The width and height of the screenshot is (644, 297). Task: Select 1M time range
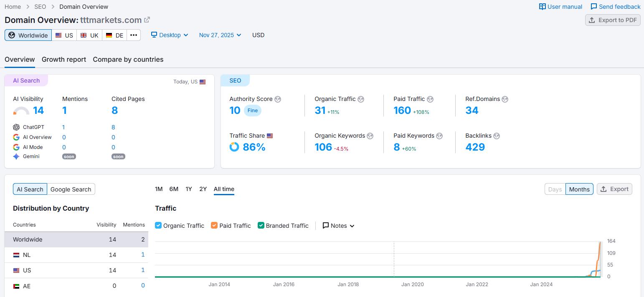[159, 189]
